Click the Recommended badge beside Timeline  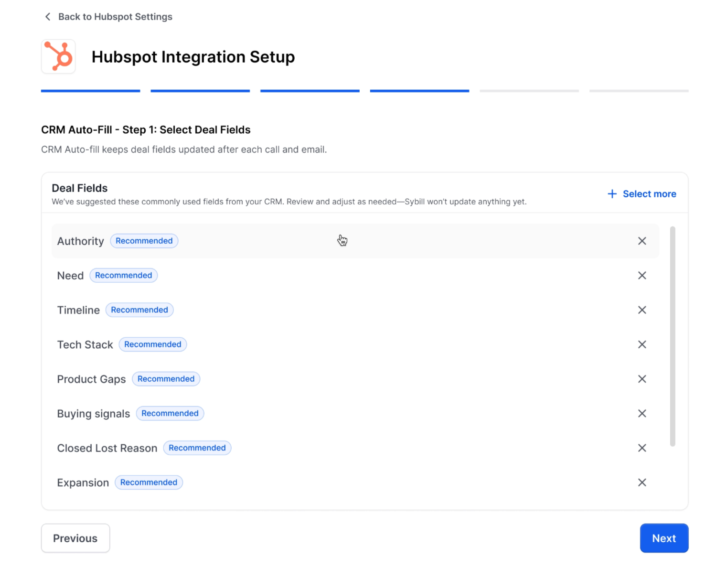(x=139, y=310)
